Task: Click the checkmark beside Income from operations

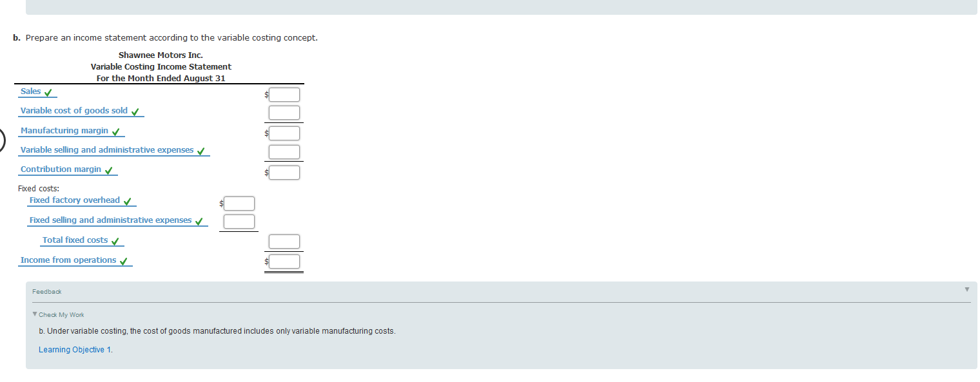Action: pyautogui.click(x=124, y=260)
